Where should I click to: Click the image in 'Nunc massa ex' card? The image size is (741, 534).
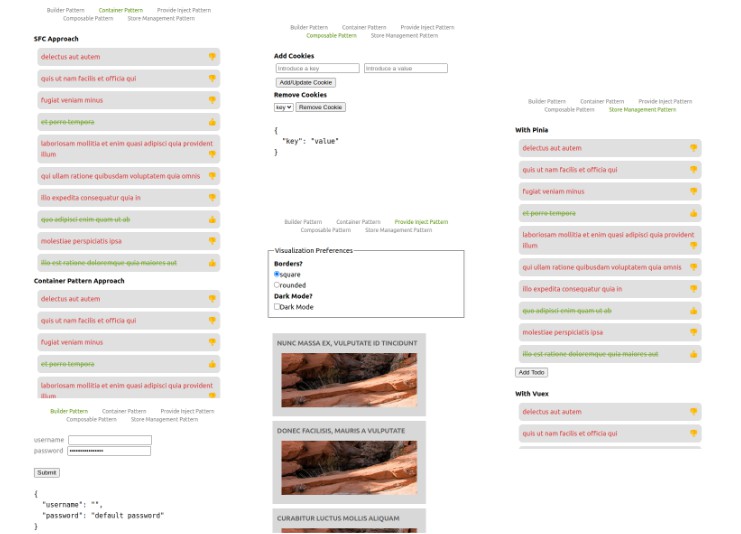[x=349, y=379]
